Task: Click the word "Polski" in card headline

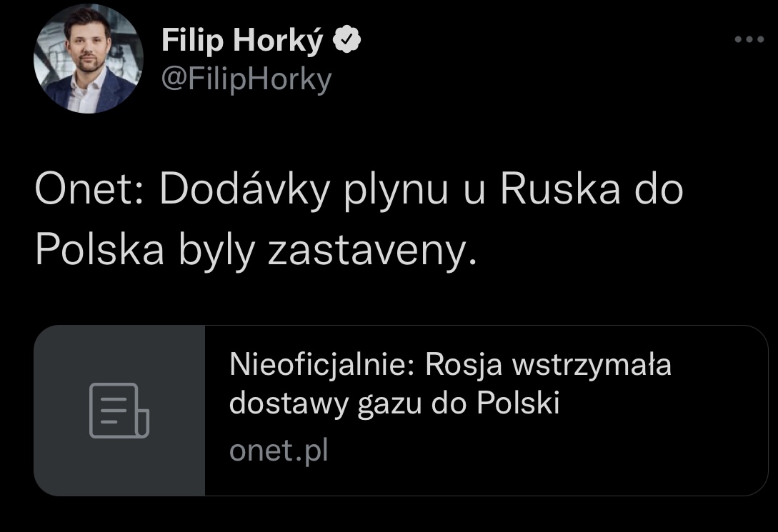Action: click(x=517, y=404)
